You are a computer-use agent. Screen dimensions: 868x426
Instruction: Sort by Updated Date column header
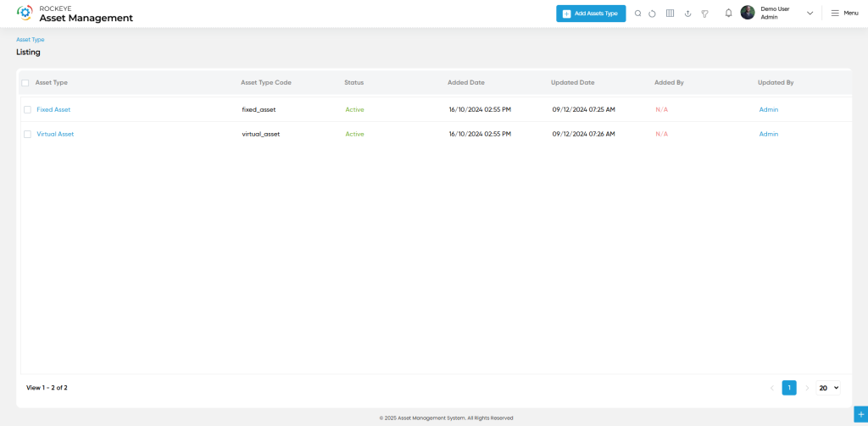(x=573, y=82)
